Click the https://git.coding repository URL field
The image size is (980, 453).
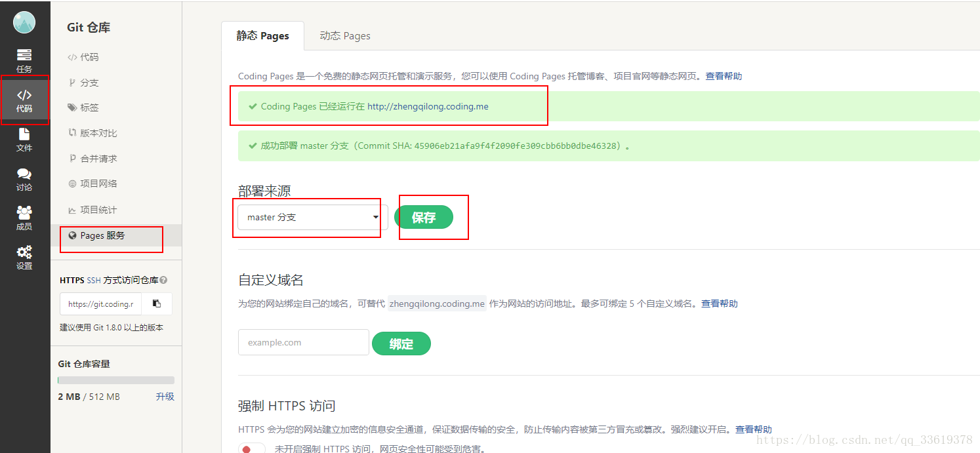pyautogui.click(x=101, y=304)
